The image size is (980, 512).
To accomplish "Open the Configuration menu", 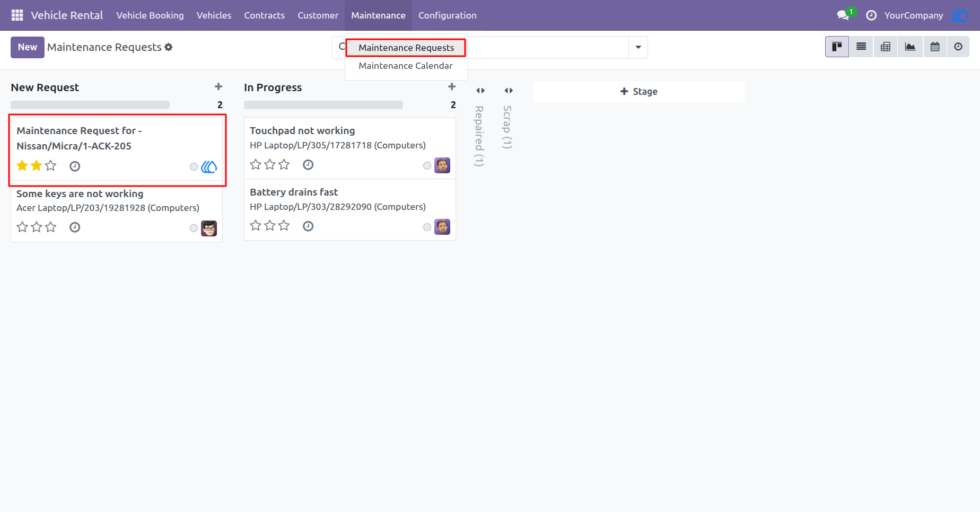I will click(448, 15).
